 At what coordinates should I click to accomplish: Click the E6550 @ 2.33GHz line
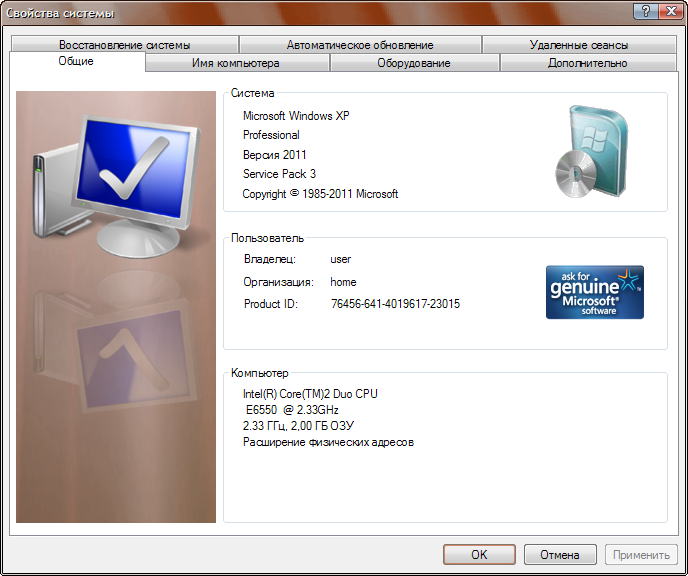pos(292,410)
